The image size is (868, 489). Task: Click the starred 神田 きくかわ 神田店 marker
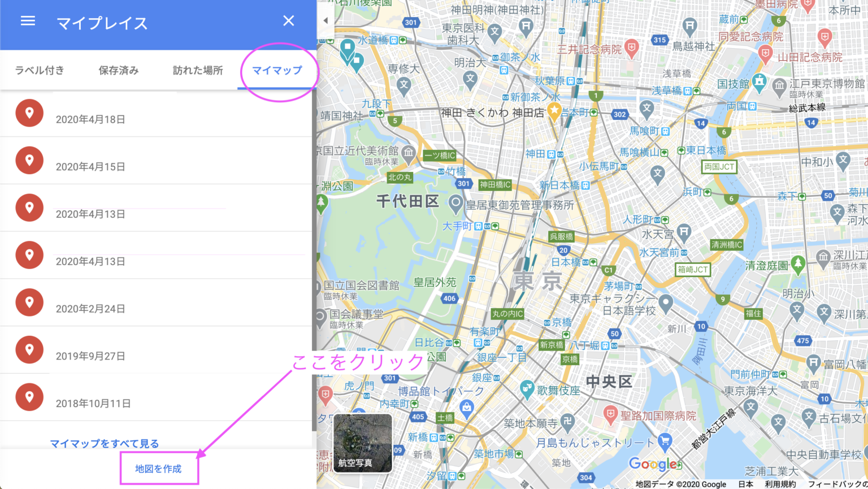click(x=554, y=110)
